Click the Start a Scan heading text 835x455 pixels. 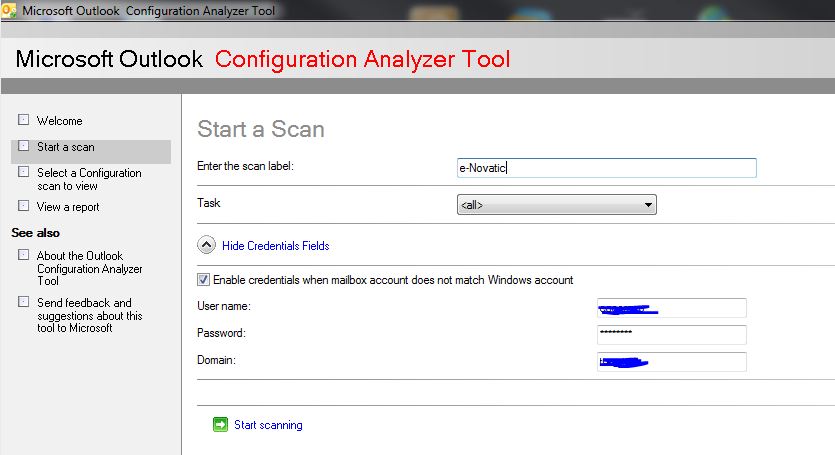pos(261,129)
